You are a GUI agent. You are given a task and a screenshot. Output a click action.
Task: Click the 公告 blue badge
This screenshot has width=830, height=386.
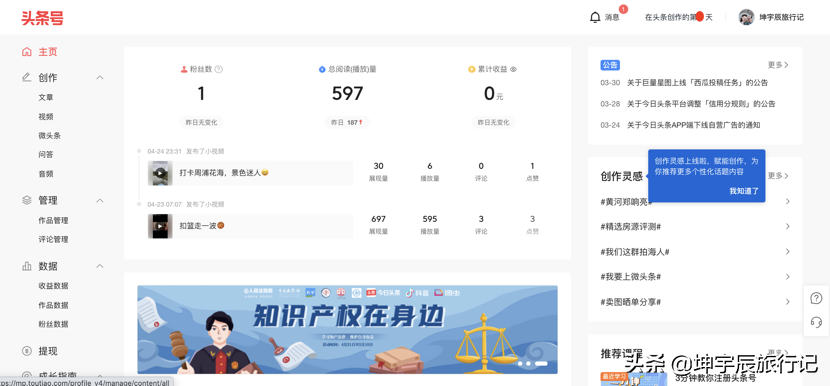610,65
